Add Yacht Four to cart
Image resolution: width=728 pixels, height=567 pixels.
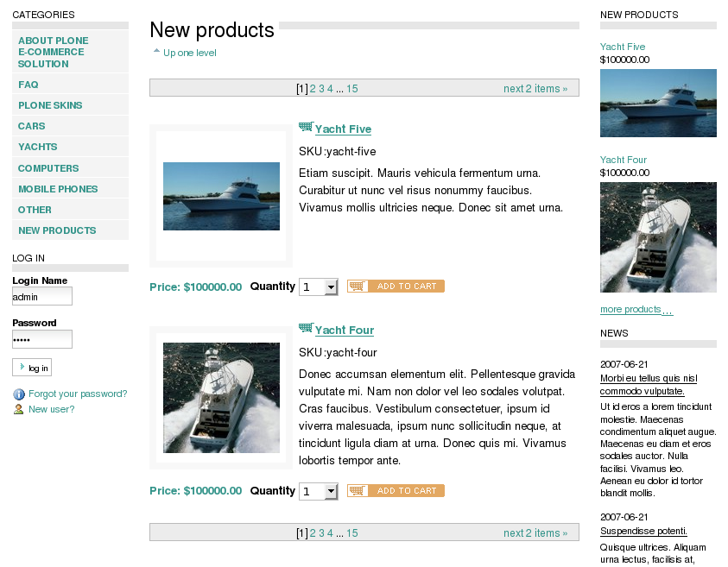tap(396, 491)
